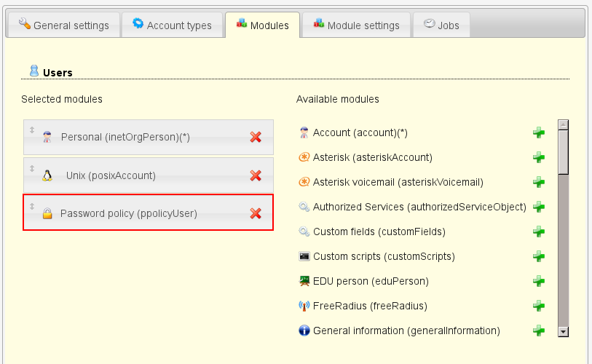Add the Custom fields module
Viewport: 592px width, 364px height.
tap(539, 232)
